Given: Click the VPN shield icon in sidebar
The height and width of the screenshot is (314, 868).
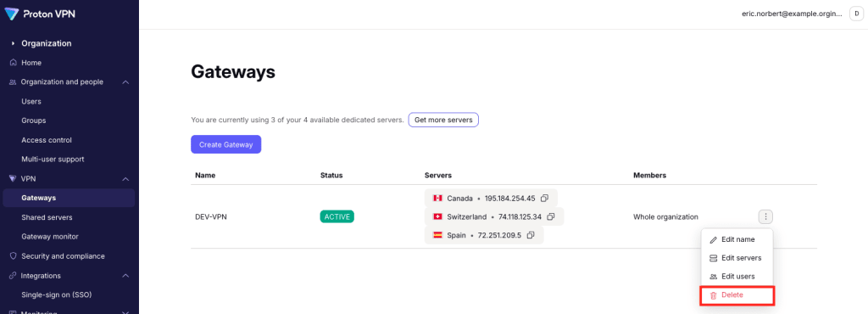Looking at the screenshot, I should pos(13,178).
